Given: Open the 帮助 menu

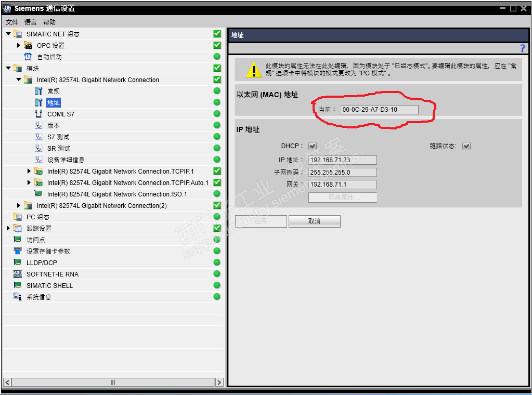Looking at the screenshot, I should pyautogui.click(x=49, y=22).
